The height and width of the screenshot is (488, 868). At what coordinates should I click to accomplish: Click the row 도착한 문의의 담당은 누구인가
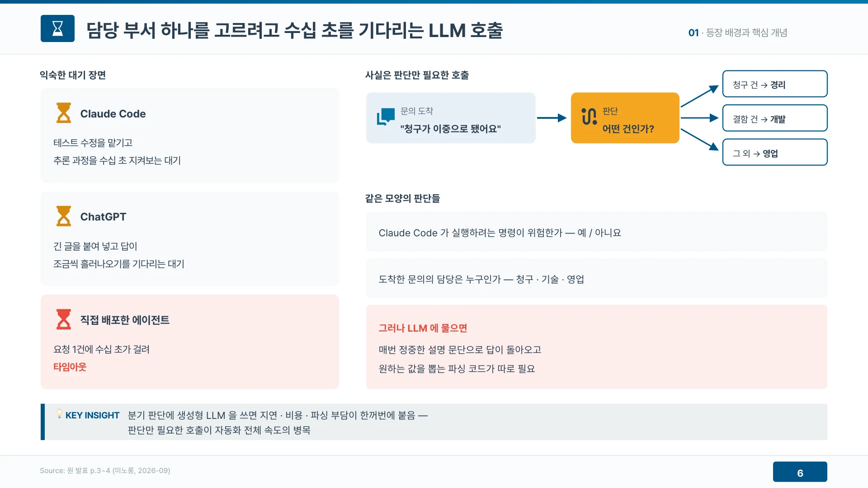click(x=597, y=278)
